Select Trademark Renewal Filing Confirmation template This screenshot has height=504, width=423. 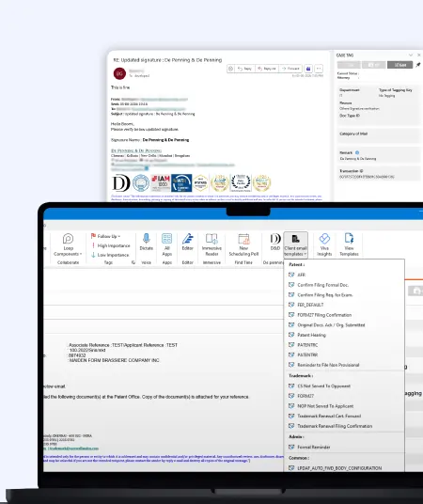344,426
